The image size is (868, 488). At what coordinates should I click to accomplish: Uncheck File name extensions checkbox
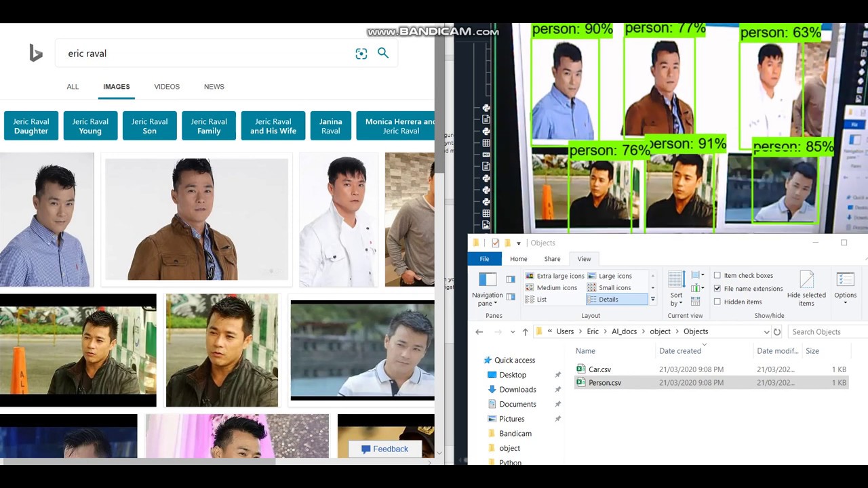click(717, 289)
